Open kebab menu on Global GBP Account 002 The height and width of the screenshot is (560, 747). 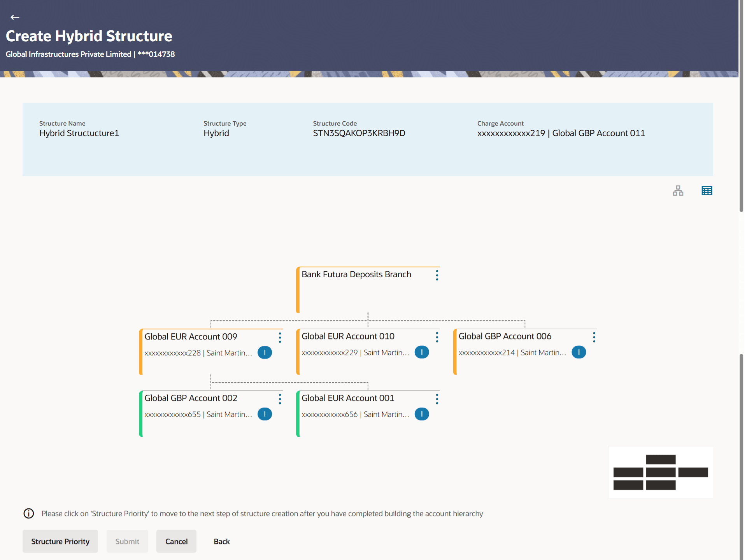click(x=280, y=399)
